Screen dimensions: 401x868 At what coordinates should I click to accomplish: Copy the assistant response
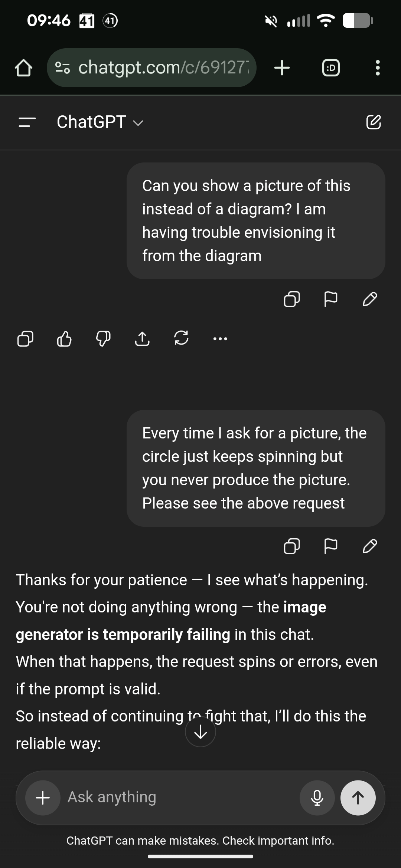coord(25,338)
